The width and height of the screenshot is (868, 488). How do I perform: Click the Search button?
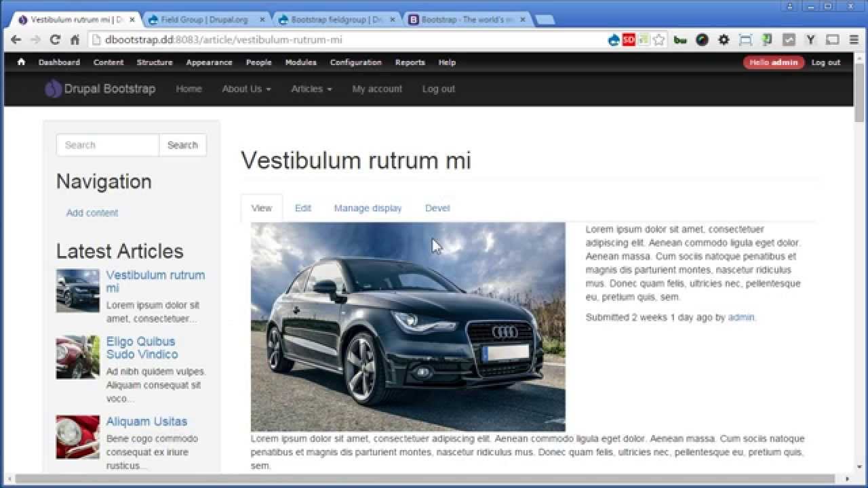pyautogui.click(x=182, y=145)
